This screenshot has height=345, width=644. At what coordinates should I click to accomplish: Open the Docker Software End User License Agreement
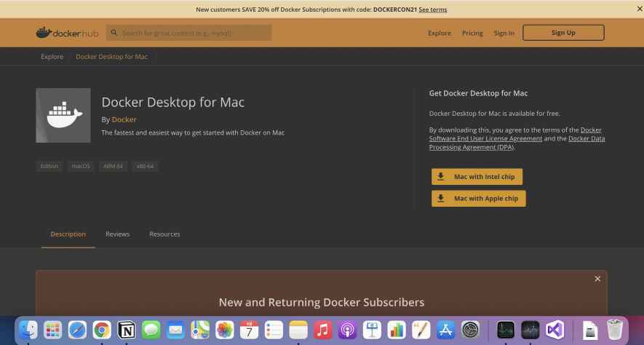coord(485,138)
